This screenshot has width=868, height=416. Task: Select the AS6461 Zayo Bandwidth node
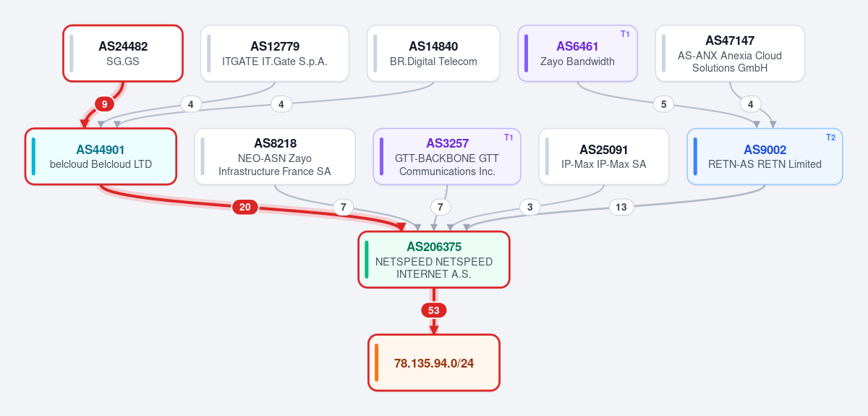tap(577, 54)
